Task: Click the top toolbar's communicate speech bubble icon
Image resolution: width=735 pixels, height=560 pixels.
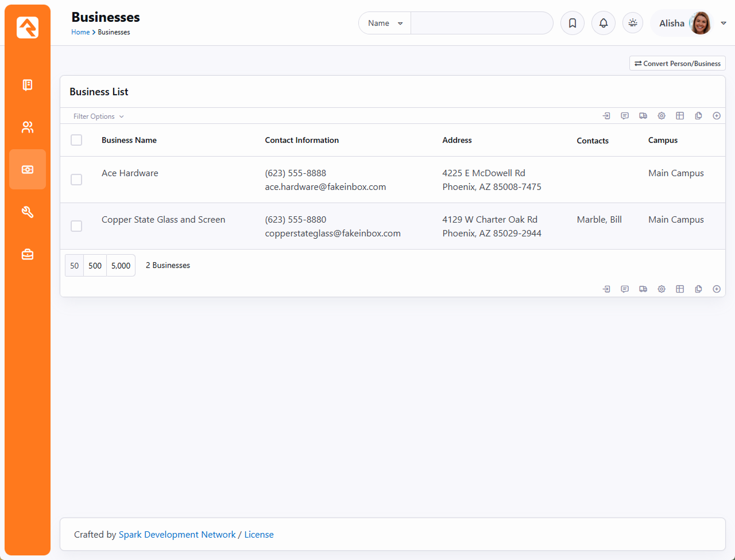Action: tap(625, 116)
